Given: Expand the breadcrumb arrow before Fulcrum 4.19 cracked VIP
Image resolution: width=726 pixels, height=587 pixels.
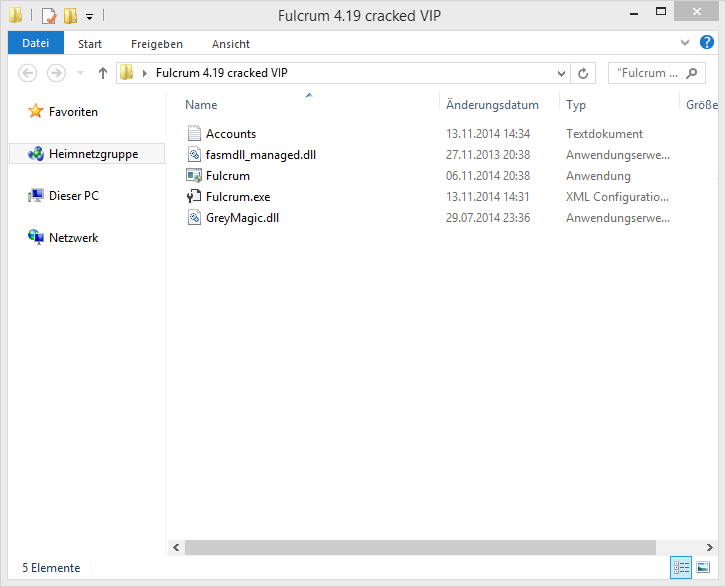Looking at the screenshot, I should [145, 73].
